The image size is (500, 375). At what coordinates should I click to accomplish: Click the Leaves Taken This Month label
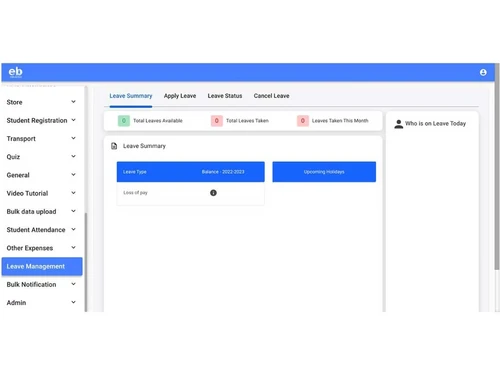pyautogui.click(x=340, y=121)
